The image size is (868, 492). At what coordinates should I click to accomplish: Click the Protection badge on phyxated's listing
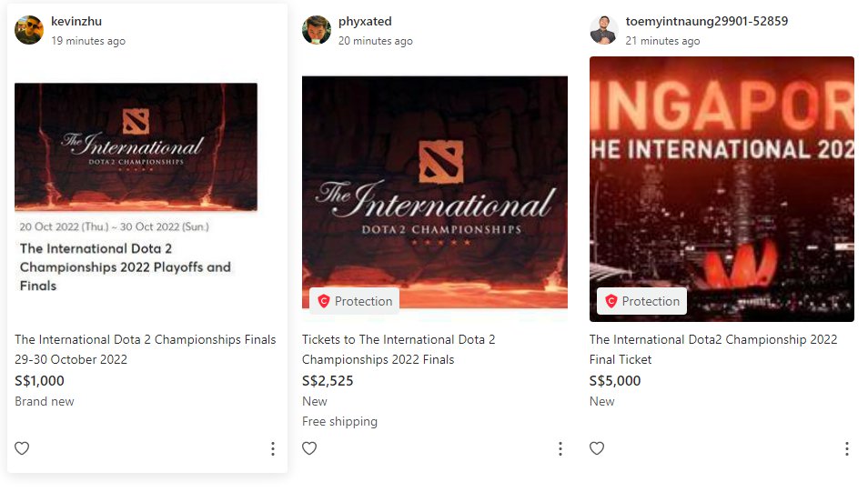(x=355, y=301)
